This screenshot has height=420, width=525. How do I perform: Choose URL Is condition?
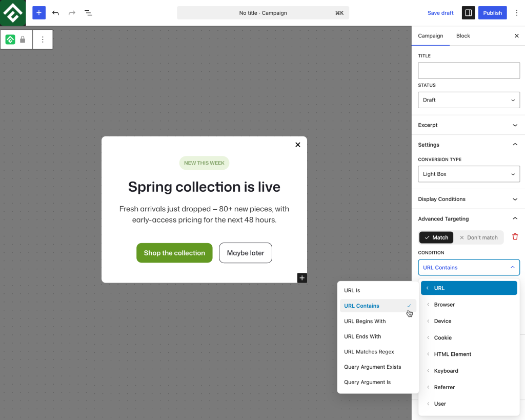(x=378, y=290)
